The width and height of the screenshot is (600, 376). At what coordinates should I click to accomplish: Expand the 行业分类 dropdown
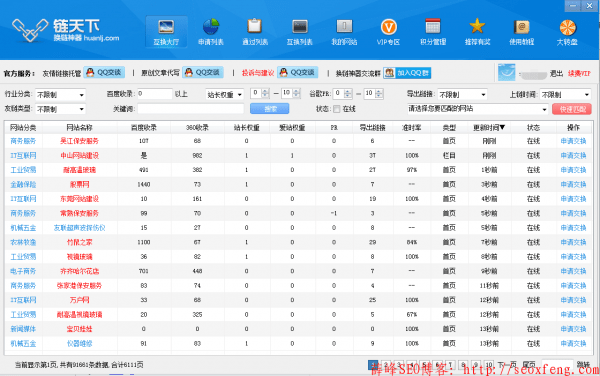point(60,94)
